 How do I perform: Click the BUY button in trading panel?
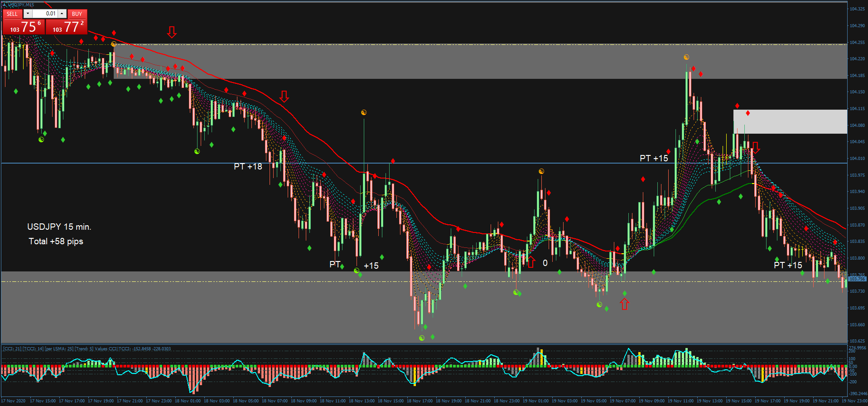tap(77, 14)
